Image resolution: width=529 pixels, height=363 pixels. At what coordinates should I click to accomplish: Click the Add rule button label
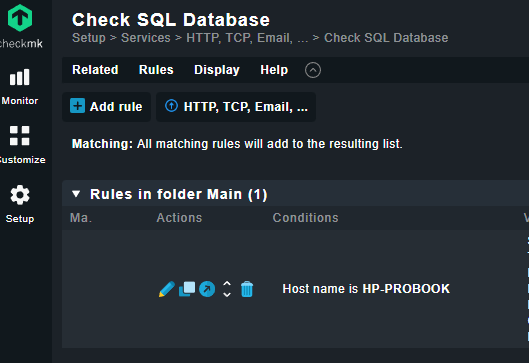click(116, 107)
